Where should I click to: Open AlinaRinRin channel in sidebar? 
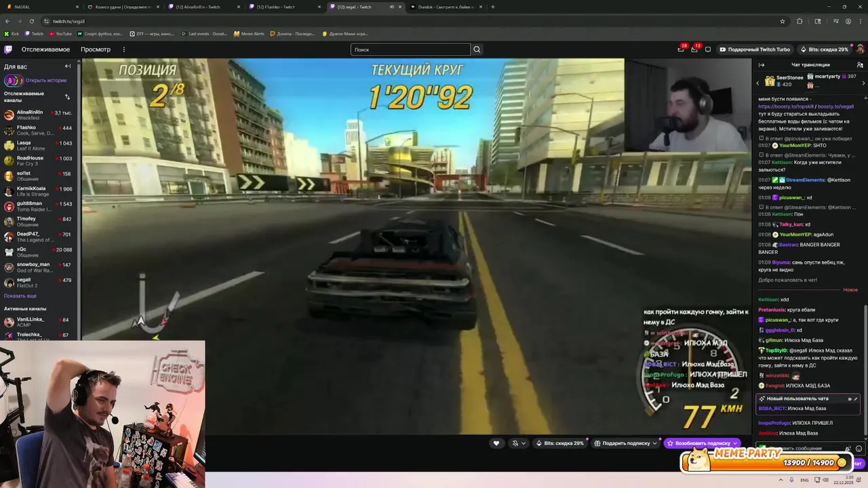pyautogui.click(x=39, y=115)
